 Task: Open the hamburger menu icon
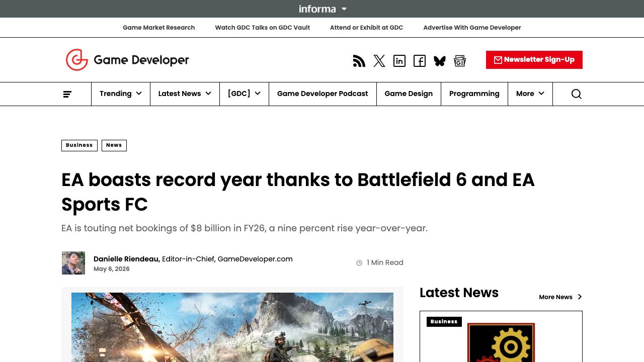(x=67, y=94)
